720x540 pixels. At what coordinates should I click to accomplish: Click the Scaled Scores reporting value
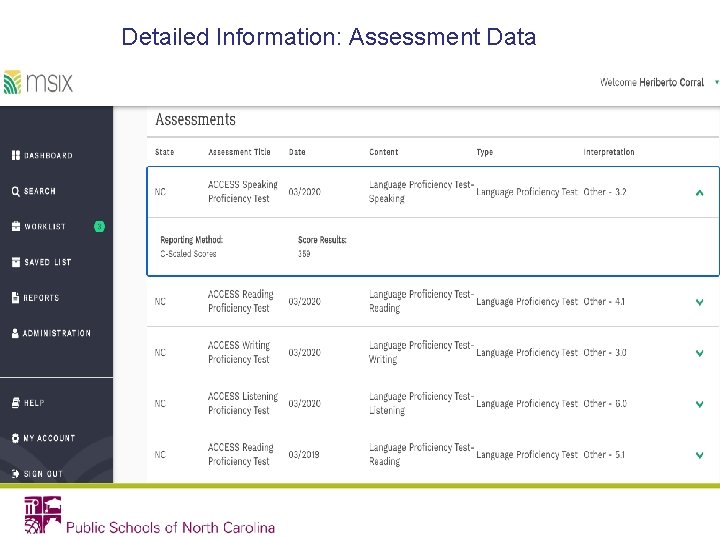click(188, 253)
